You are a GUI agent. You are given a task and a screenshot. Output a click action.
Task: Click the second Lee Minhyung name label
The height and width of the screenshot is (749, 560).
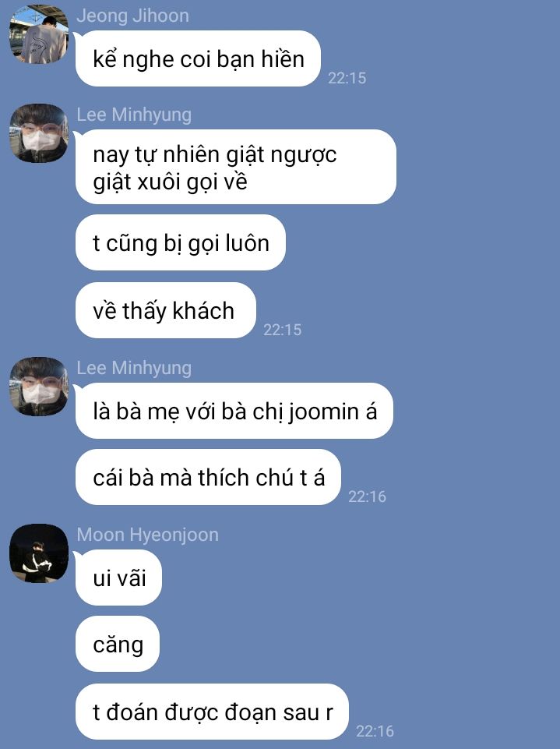134,368
